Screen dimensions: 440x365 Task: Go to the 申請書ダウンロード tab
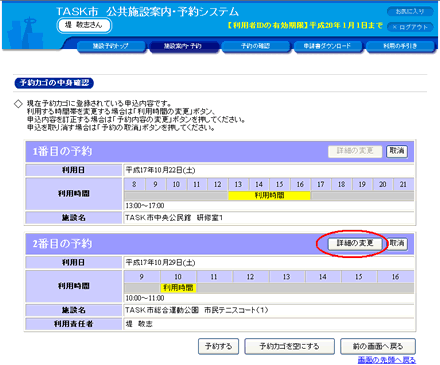(x=327, y=46)
